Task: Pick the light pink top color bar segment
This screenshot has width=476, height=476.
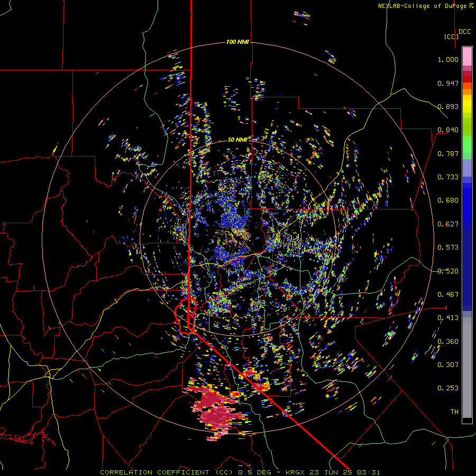Action: pyautogui.click(x=467, y=57)
